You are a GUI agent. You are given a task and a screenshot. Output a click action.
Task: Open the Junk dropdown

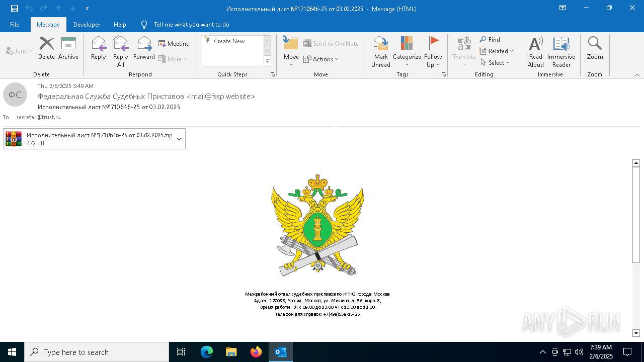(19, 51)
